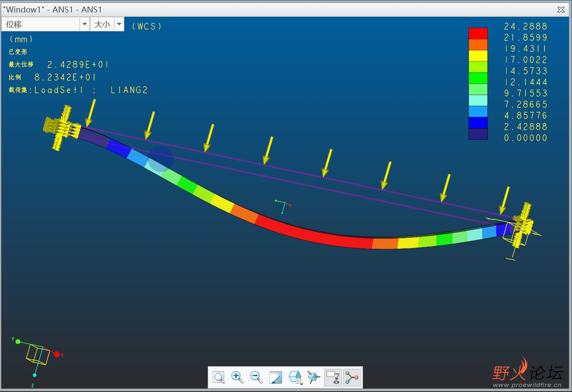Click the Repaint screen icon
572x392 pixels.
point(276,377)
